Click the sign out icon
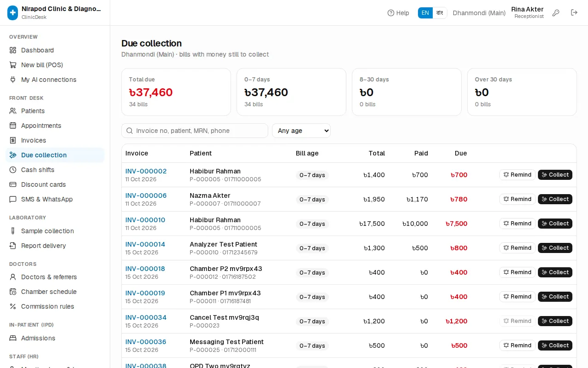Viewport: 588px width, 368px height. (x=574, y=13)
